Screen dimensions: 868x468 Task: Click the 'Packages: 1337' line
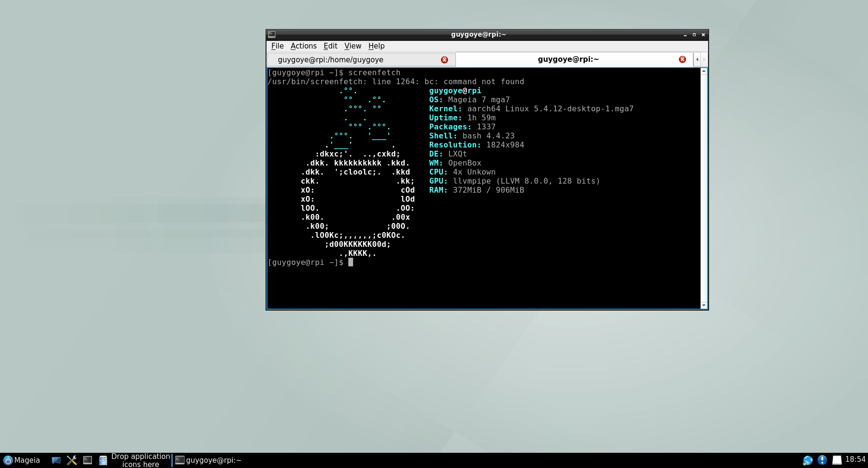click(x=462, y=127)
